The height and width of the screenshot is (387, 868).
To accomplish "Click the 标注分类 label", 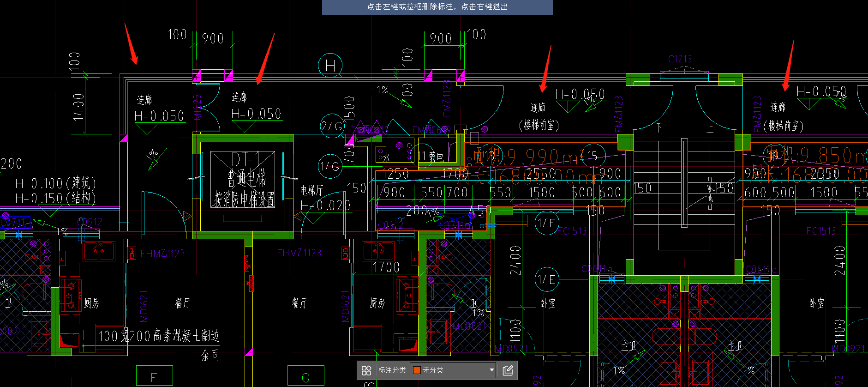I will pos(392,370).
